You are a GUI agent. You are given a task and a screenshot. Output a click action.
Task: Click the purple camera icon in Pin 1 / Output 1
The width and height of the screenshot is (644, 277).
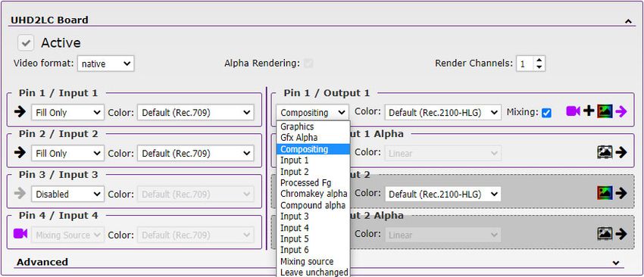point(573,110)
